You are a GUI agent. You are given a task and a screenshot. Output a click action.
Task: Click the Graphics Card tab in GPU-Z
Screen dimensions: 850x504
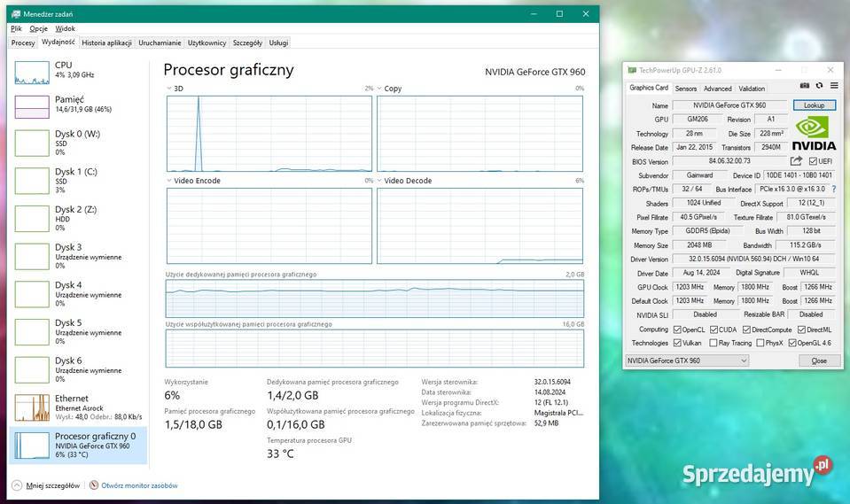click(649, 88)
